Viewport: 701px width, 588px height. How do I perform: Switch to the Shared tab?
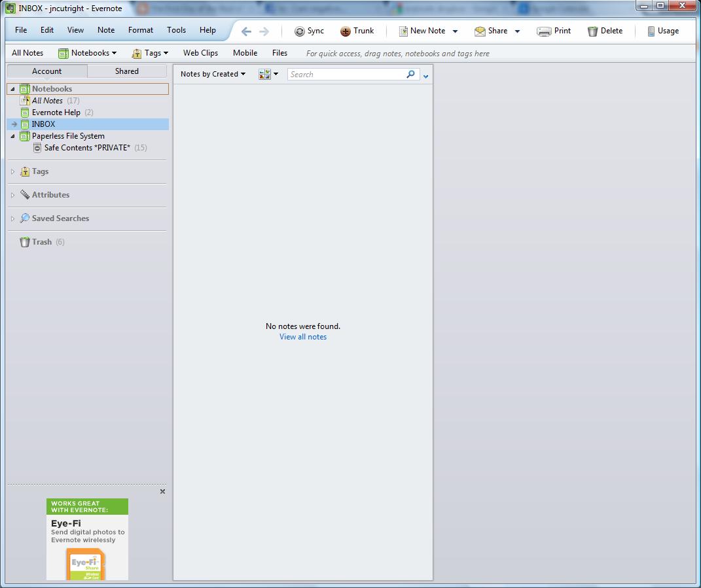[x=127, y=71]
